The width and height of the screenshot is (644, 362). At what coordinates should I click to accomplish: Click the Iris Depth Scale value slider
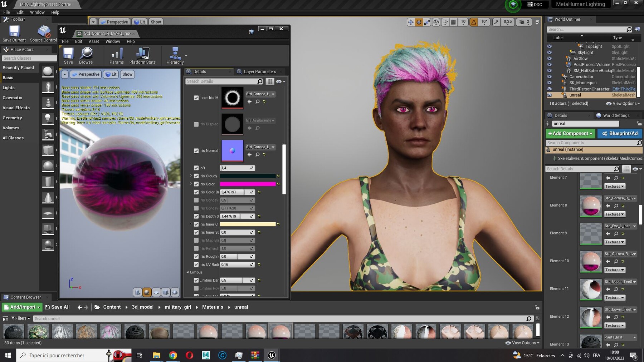(237, 216)
